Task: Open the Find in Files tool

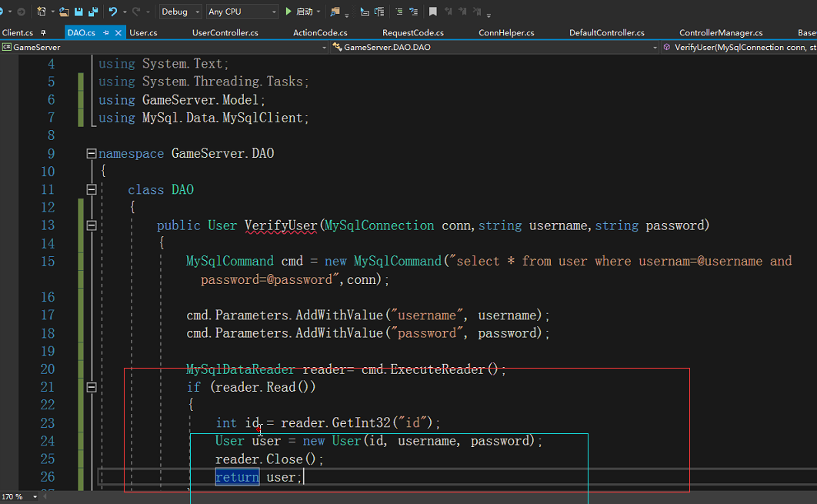Action: [x=335, y=12]
